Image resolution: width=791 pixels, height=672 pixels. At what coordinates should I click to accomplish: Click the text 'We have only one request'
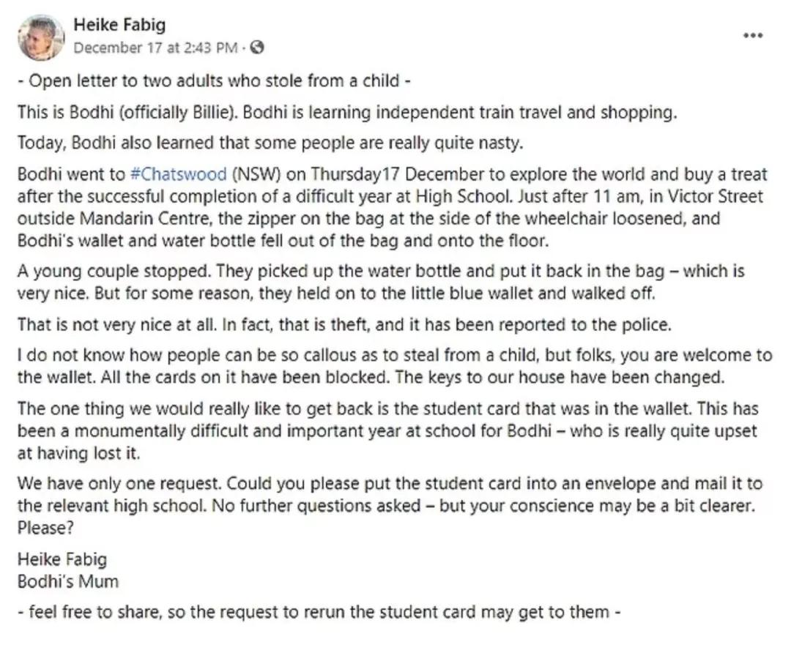tap(119, 485)
